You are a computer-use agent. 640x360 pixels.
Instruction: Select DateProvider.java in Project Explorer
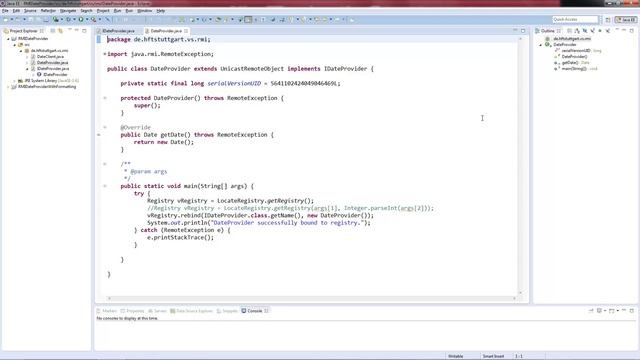[x=52, y=63]
